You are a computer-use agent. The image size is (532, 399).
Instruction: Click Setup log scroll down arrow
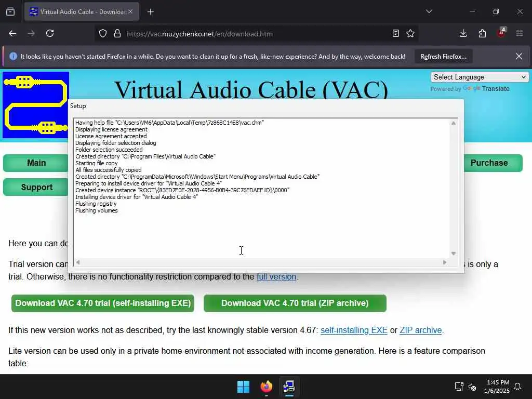point(453,254)
